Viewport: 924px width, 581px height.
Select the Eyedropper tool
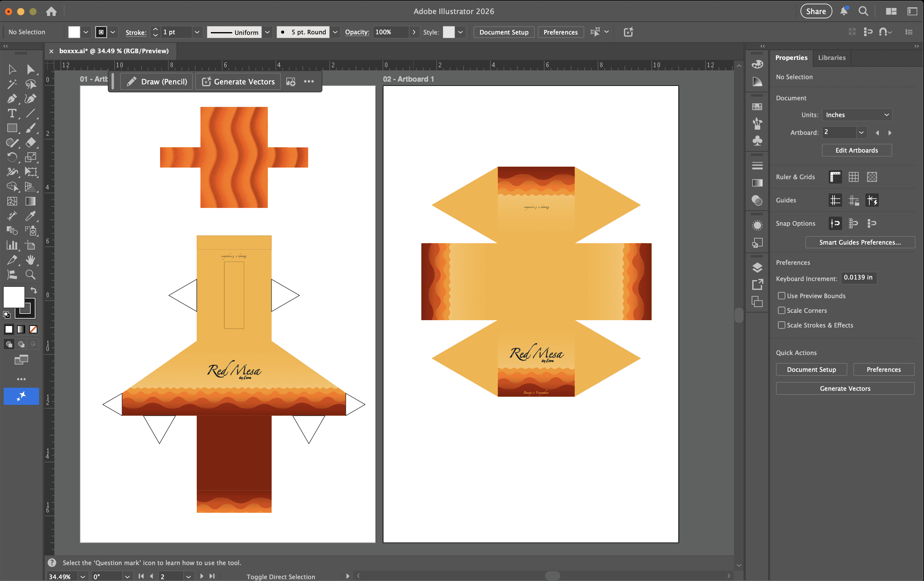(x=31, y=216)
